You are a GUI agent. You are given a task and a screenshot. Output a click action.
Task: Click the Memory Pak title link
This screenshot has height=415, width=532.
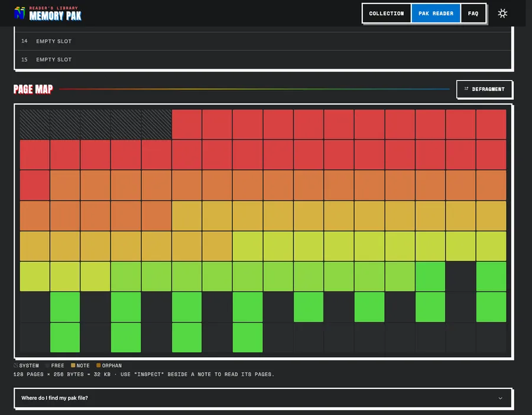[x=55, y=15]
